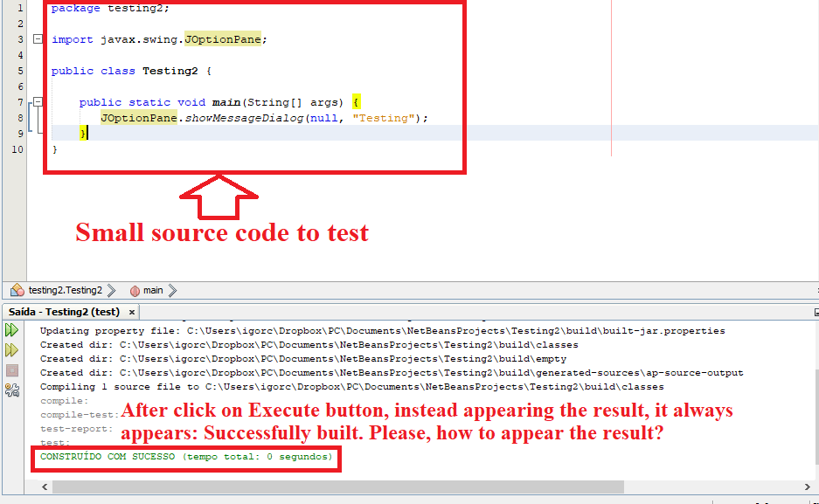Image resolution: width=819 pixels, height=504 pixels.
Task: Select the main method breadcrumb icon
Action: pyautogui.click(x=135, y=291)
